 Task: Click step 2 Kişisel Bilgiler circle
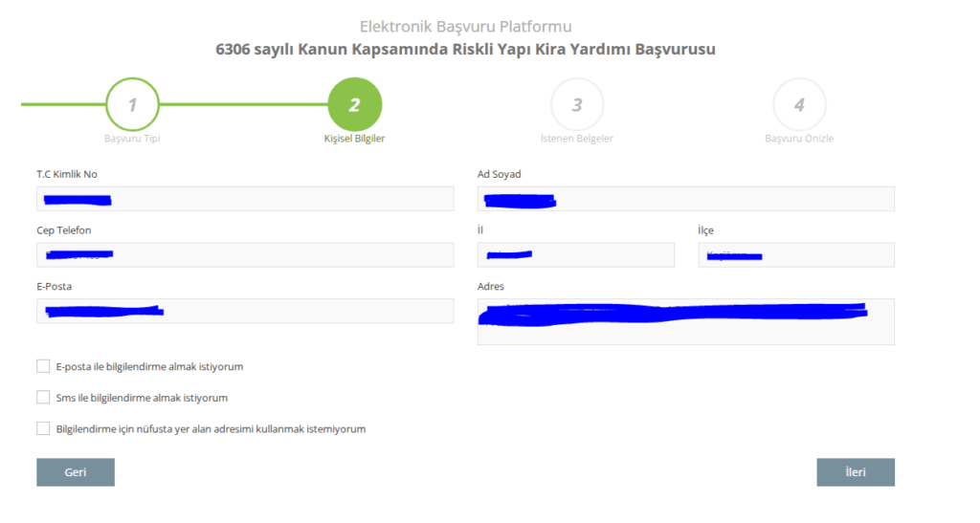(355, 104)
